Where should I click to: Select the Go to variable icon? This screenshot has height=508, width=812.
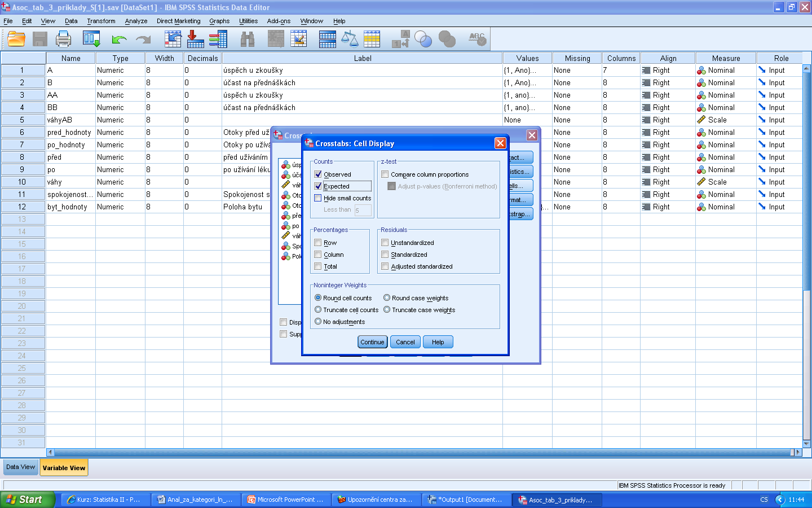[196, 40]
